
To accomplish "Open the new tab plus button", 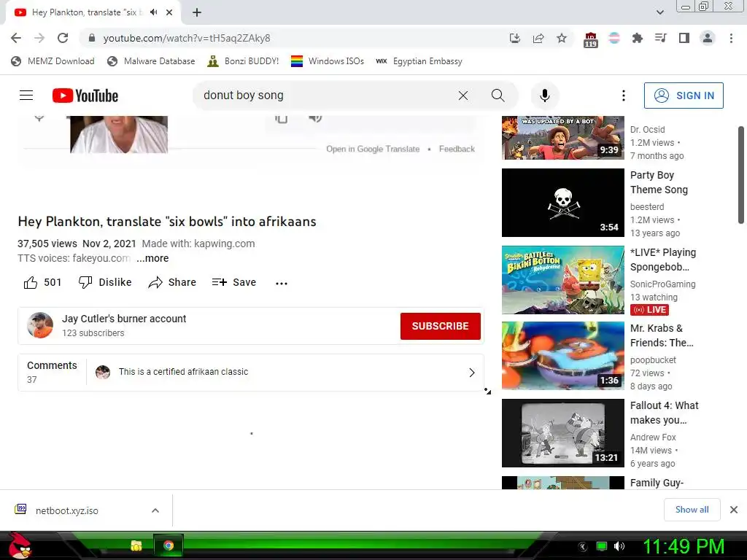I will pos(197,12).
